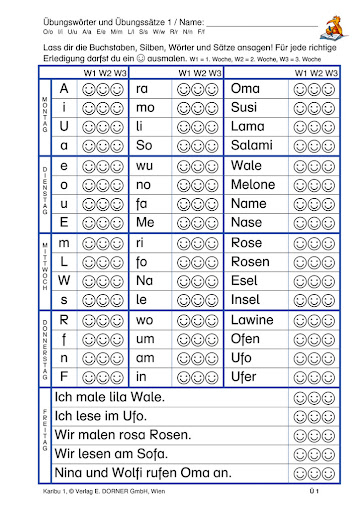
Task: Click the syllable So in Monday block
Action: coord(144,145)
